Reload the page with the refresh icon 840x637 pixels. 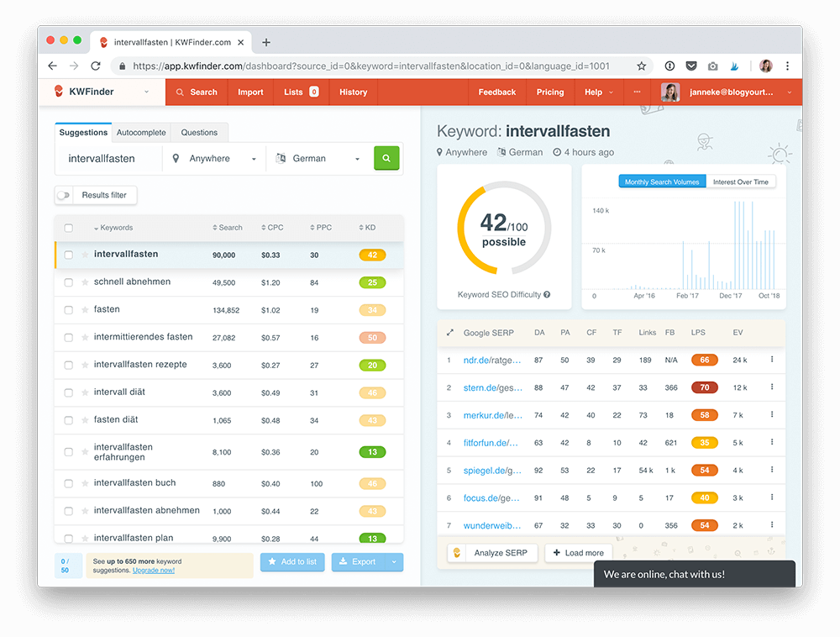(x=96, y=66)
